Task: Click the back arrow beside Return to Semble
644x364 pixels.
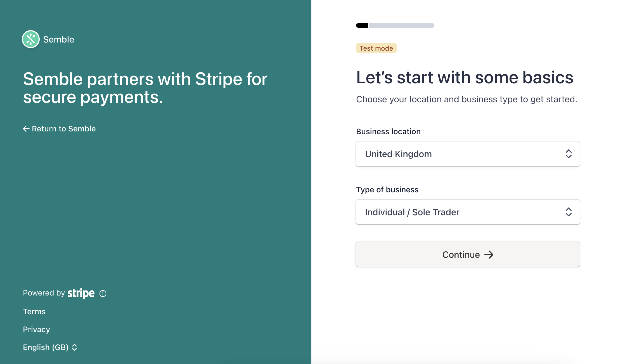Action: coord(26,129)
